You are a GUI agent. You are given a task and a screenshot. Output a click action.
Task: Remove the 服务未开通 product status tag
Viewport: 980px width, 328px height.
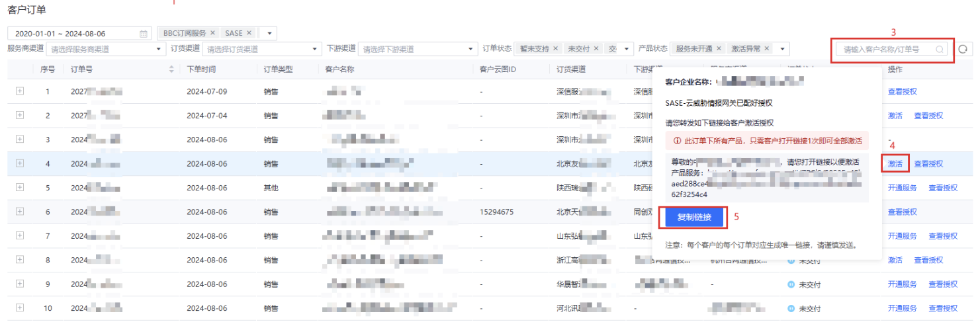[x=719, y=48]
